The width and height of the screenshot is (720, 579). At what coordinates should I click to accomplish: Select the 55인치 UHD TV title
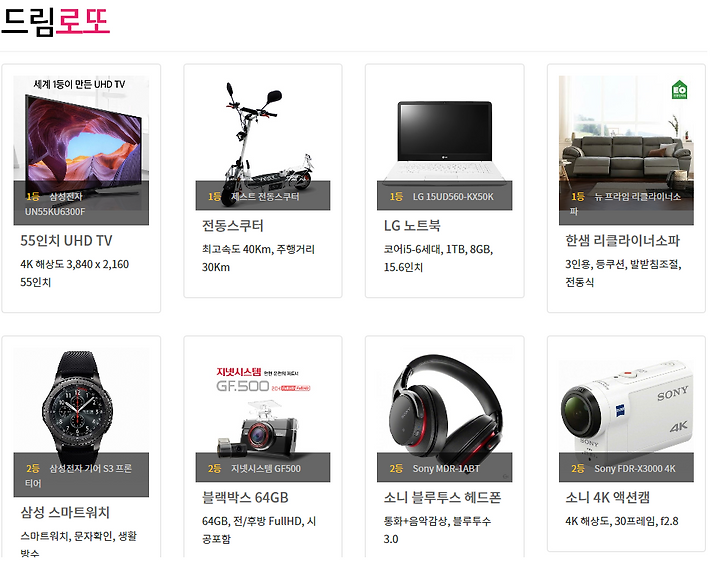click(x=66, y=241)
